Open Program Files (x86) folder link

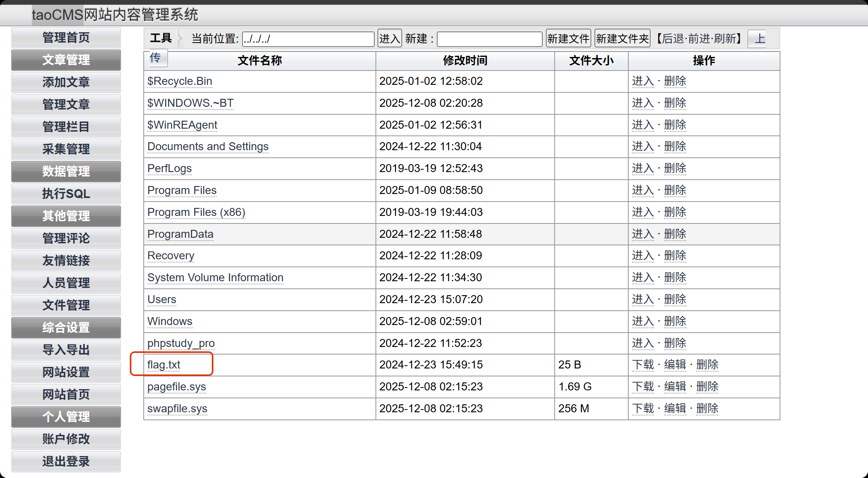196,212
